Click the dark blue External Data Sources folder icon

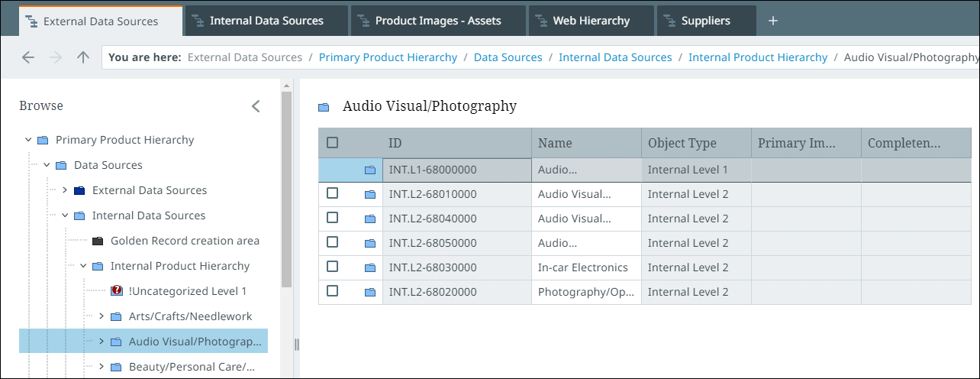click(79, 190)
